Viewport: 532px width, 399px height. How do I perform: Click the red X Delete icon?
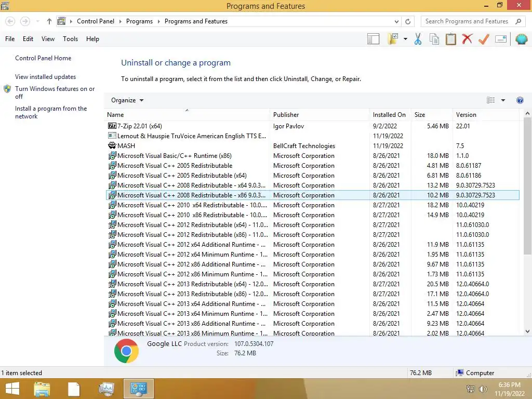[x=467, y=38]
